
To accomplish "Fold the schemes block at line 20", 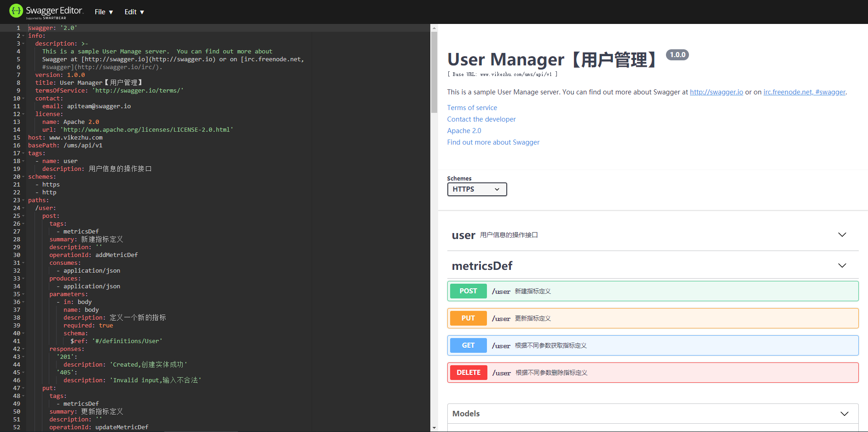I will point(23,177).
